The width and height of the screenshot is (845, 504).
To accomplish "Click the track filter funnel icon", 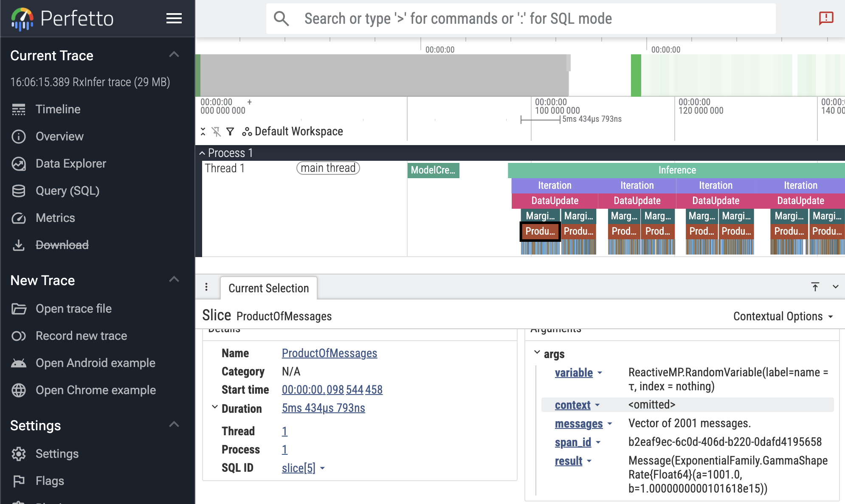I will coord(230,132).
